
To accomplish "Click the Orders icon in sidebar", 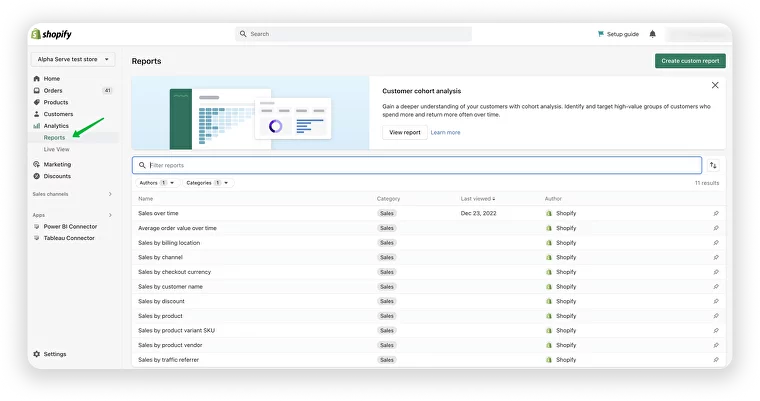I will coord(36,91).
